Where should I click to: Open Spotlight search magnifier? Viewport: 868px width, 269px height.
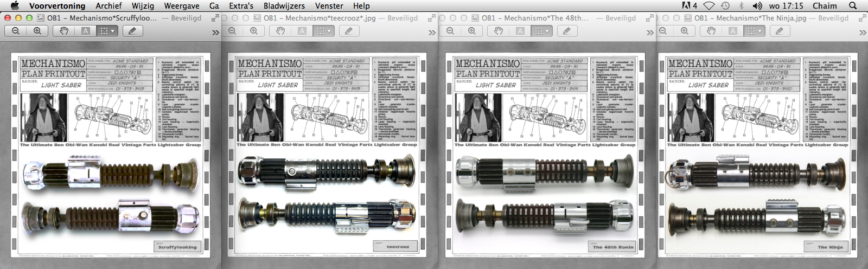853,5
